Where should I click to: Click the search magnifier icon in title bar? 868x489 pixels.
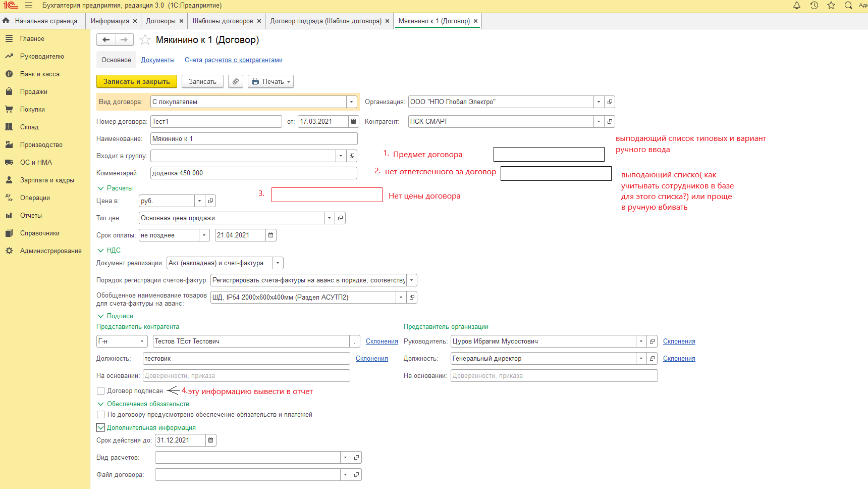[x=848, y=6]
